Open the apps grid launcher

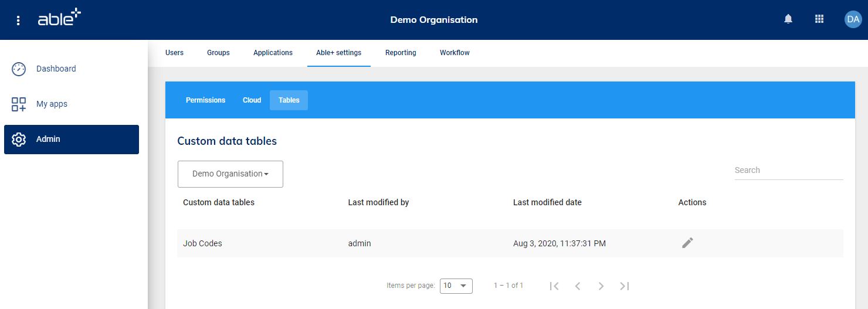tap(819, 19)
